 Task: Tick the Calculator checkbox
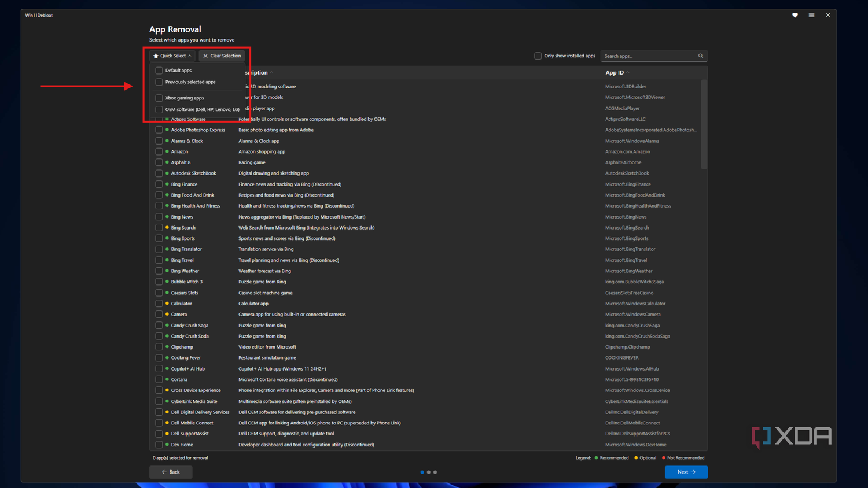click(x=159, y=304)
